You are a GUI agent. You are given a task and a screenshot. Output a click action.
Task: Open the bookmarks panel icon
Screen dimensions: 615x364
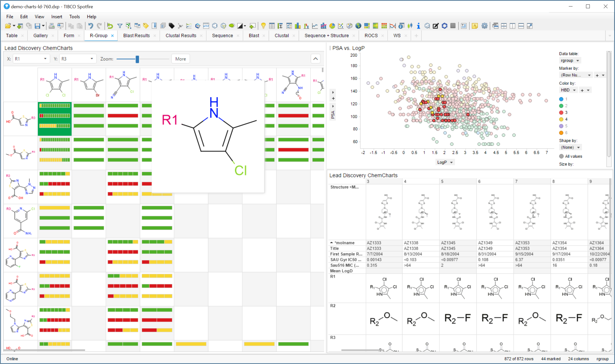coord(154,26)
